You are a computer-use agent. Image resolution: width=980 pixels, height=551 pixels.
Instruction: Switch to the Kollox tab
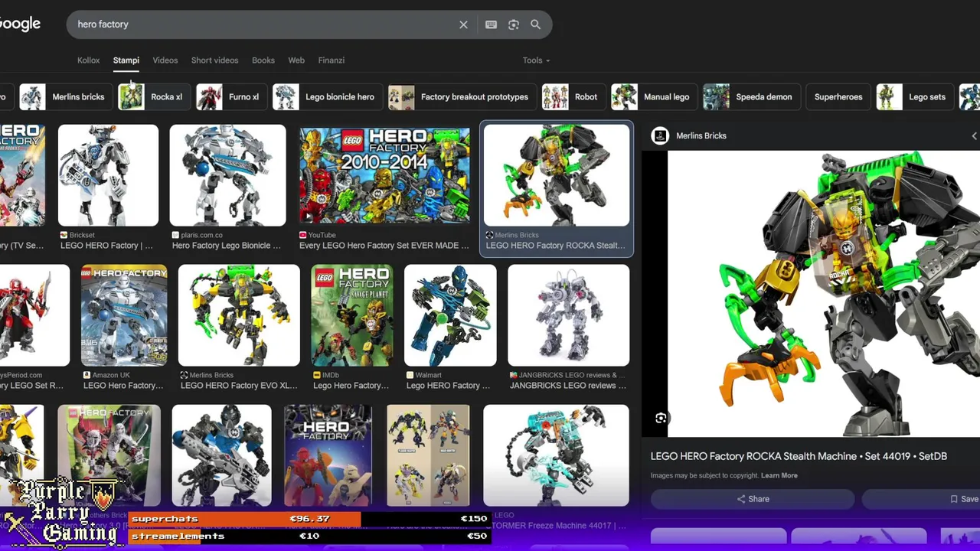pos(88,60)
